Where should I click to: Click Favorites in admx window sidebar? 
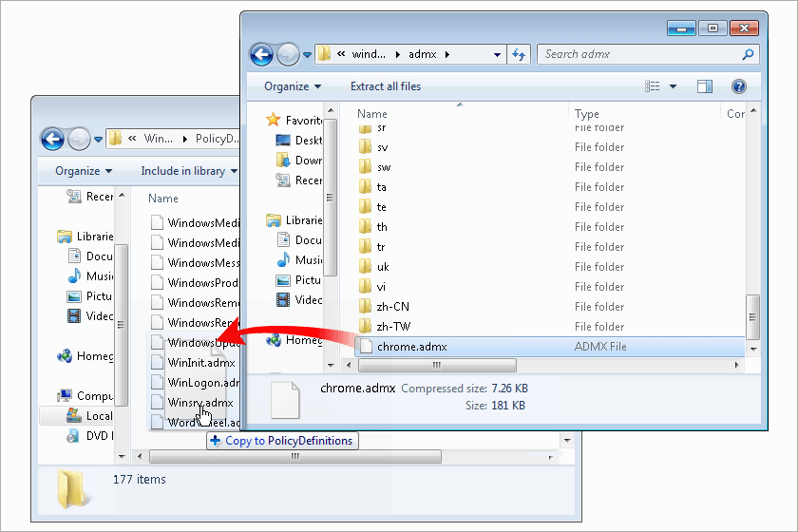(294, 120)
